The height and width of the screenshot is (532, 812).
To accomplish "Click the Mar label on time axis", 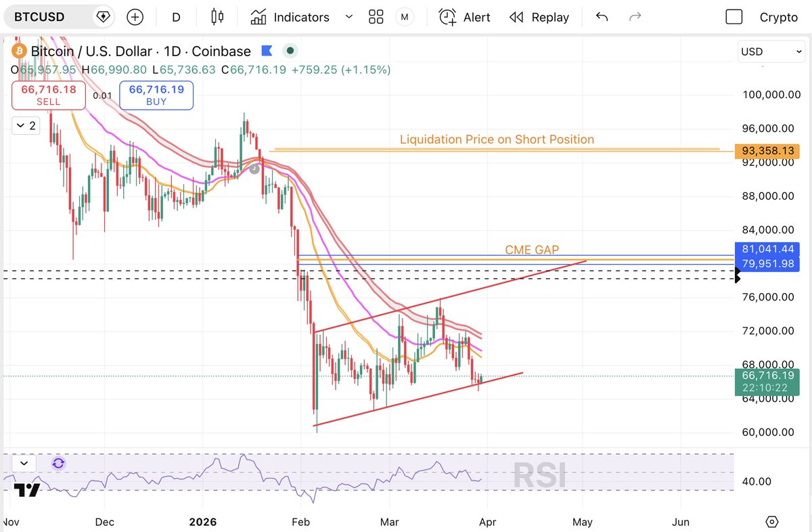I will 389,522.
